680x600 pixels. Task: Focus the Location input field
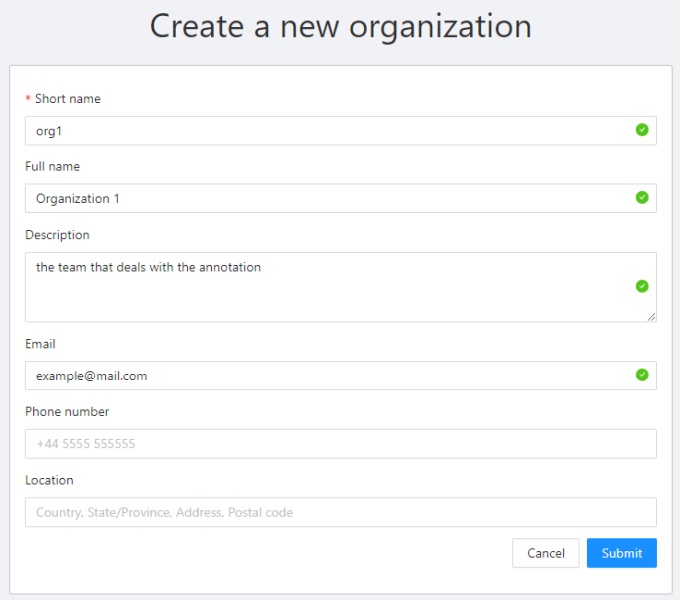click(x=340, y=512)
